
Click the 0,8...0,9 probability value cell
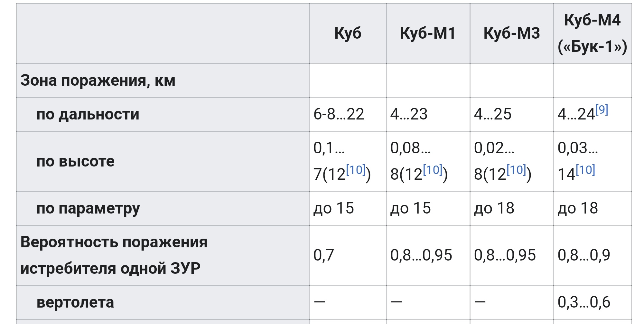click(x=584, y=255)
